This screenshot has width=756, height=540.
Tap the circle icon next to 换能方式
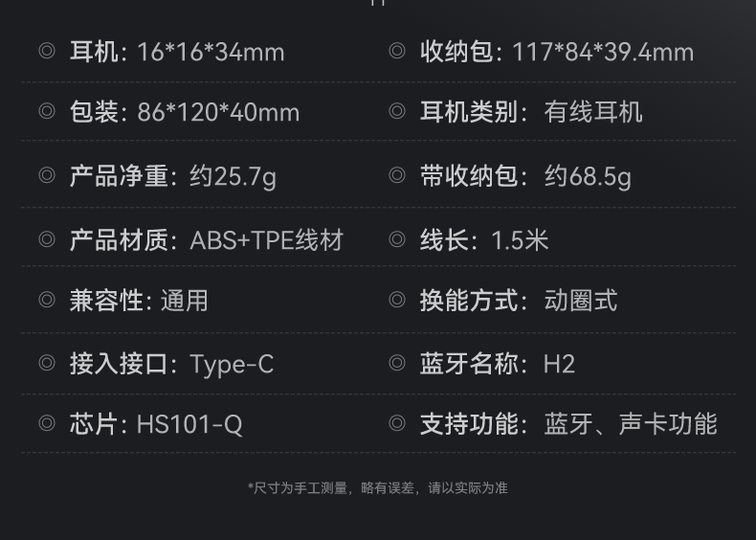point(397,301)
